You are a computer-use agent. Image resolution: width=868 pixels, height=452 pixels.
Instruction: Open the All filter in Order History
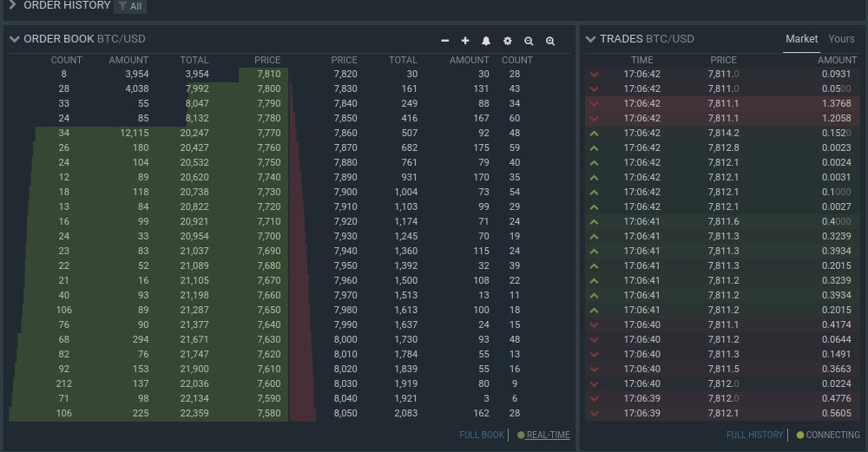(130, 7)
